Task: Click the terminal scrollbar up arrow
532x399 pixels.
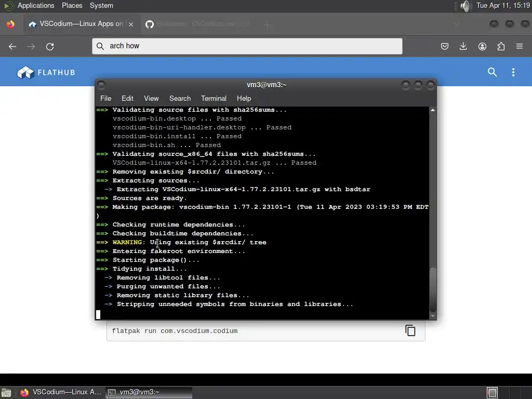Action: pyautogui.click(x=433, y=110)
